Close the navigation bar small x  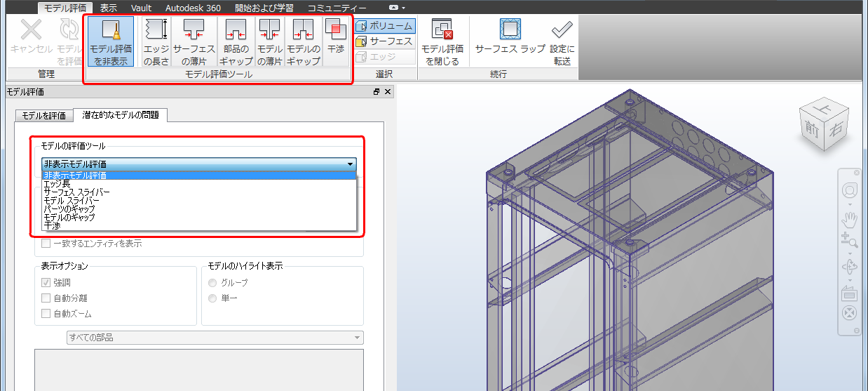pos(856,173)
